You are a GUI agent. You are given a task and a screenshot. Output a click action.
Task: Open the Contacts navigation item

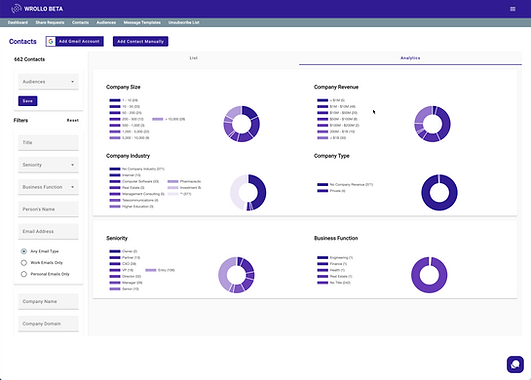pos(80,22)
